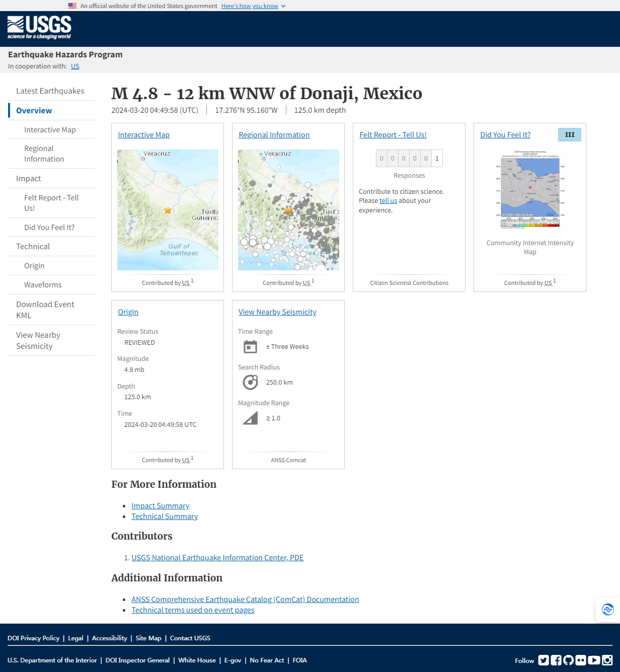The height and width of the screenshot is (672, 620).
Task: Open the Flickr follow icon
Action: (581, 660)
